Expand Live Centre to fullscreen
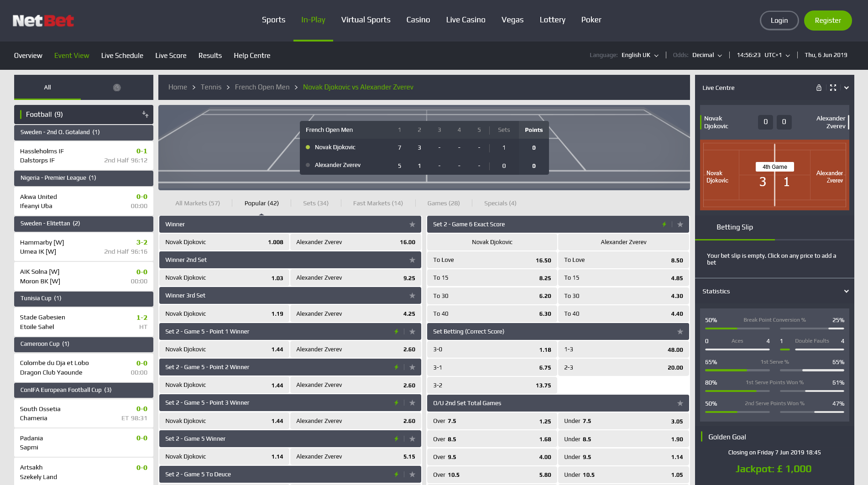868x485 pixels. point(833,88)
